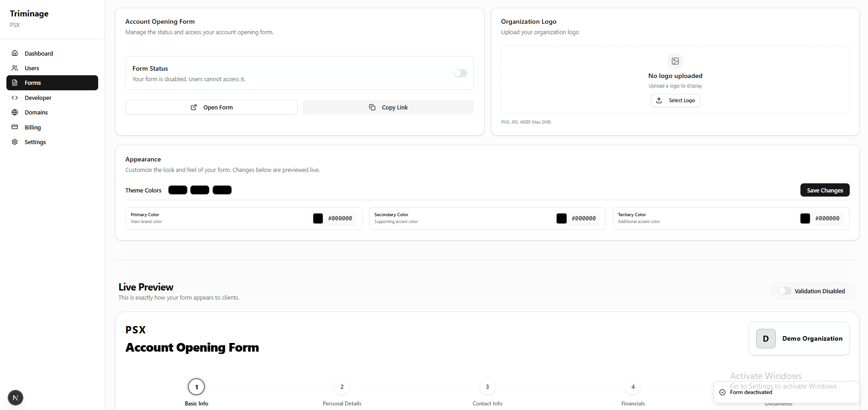Enable the Form Status toggle

pos(460,73)
